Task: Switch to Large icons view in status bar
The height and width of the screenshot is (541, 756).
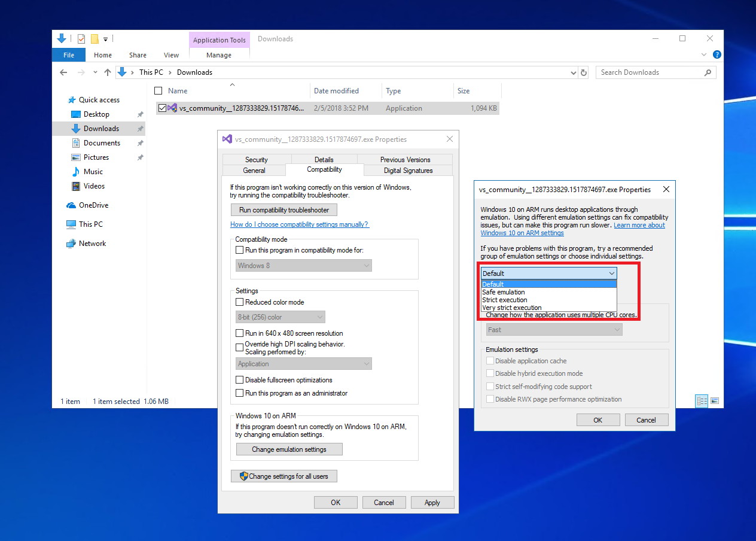Action: 715,401
